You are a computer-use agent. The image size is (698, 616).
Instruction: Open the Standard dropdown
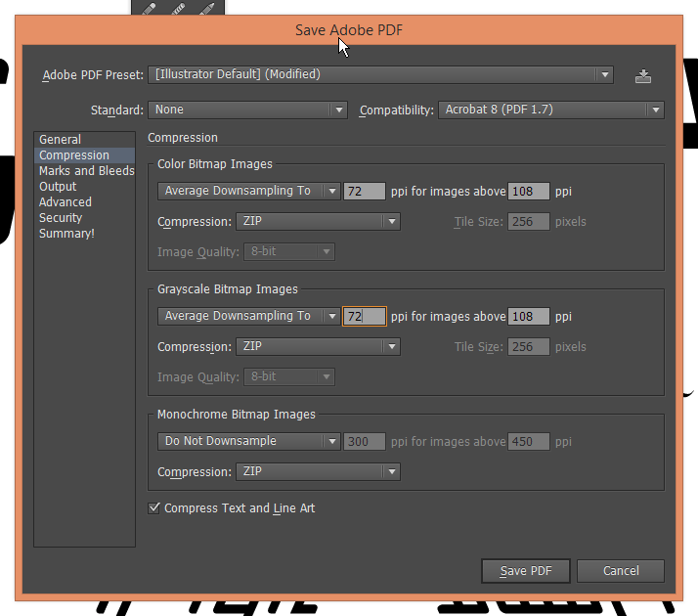[247, 110]
